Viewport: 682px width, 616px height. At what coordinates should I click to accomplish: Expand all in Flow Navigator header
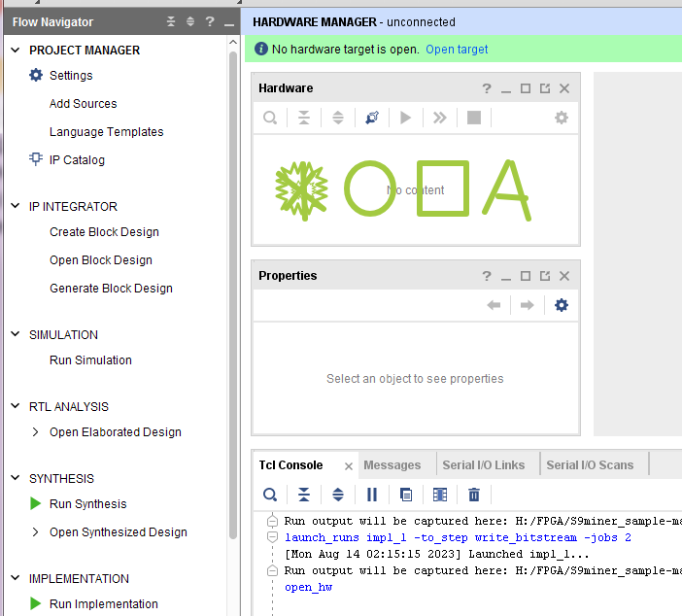click(190, 21)
